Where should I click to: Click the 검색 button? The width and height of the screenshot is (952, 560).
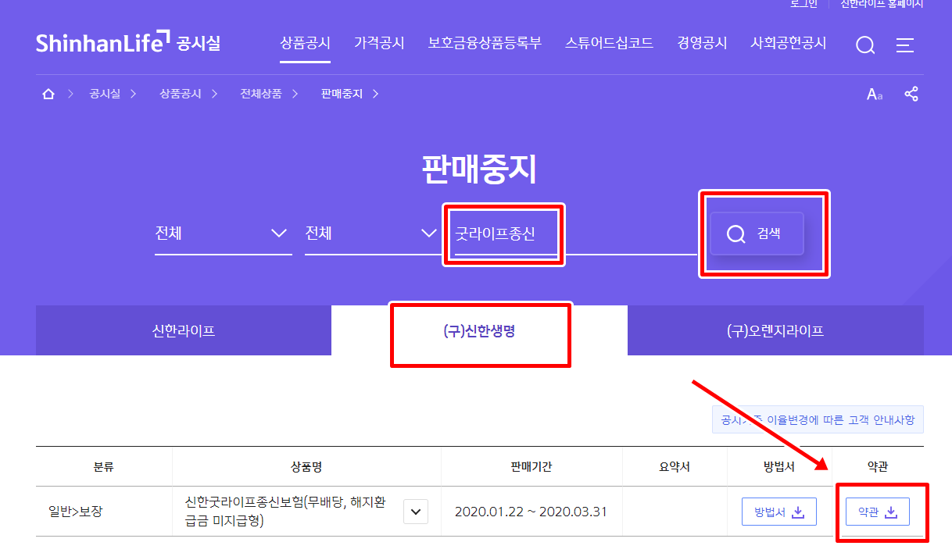(757, 234)
